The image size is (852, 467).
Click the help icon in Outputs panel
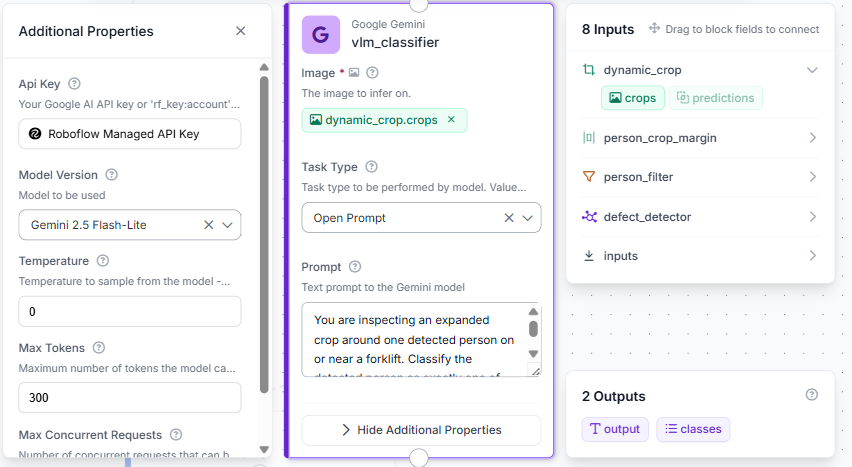[x=812, y=395]
